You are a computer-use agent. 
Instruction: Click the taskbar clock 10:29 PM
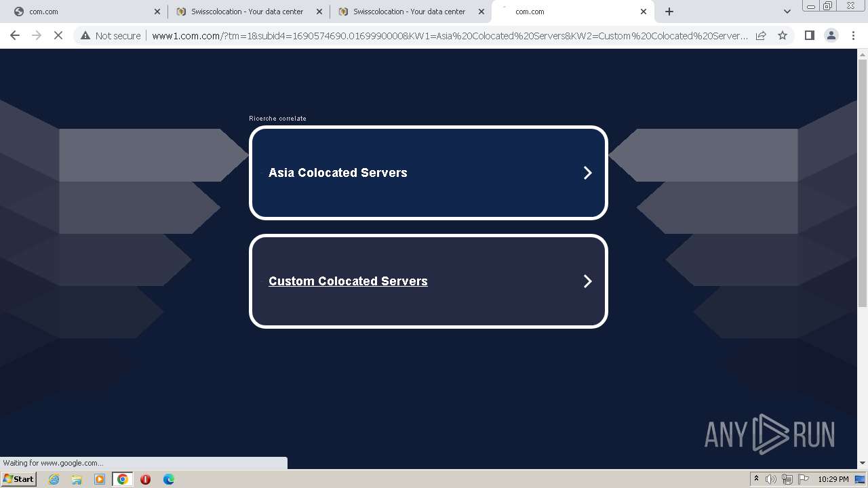tap(833, 479)
